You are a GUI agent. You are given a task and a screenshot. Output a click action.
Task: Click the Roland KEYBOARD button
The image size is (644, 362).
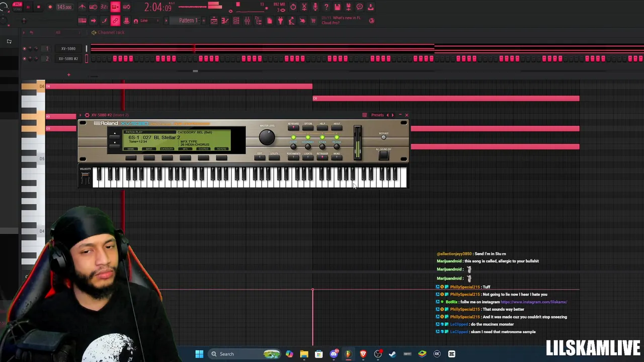click(293, 128)
